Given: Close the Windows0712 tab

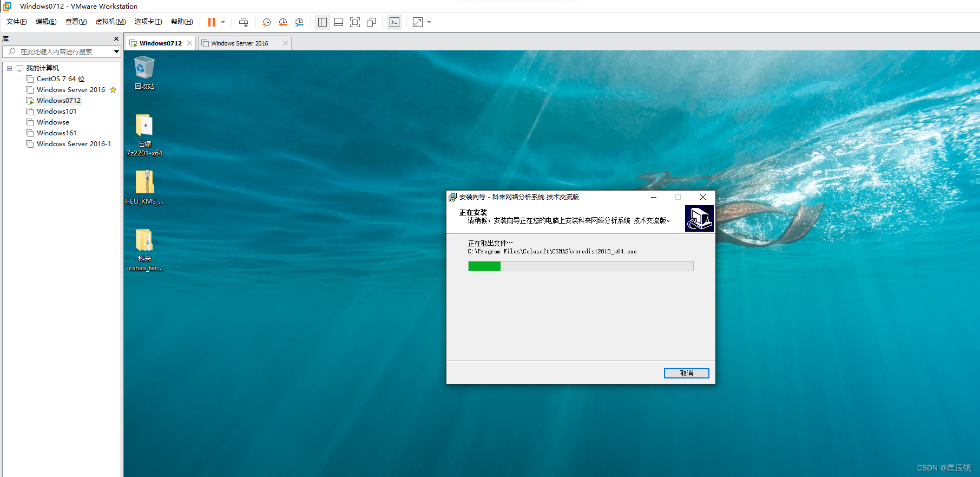Looking at the screenshot, I should tap(189, 43).
